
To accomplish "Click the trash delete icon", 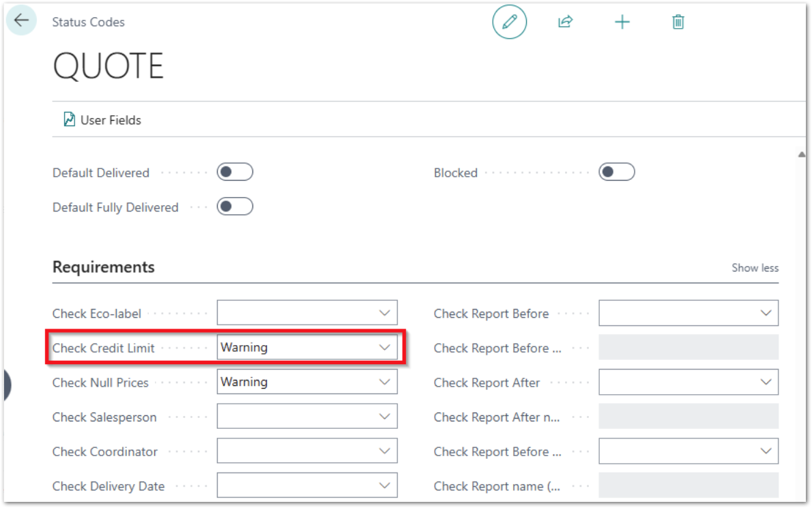I will (678, 22).
